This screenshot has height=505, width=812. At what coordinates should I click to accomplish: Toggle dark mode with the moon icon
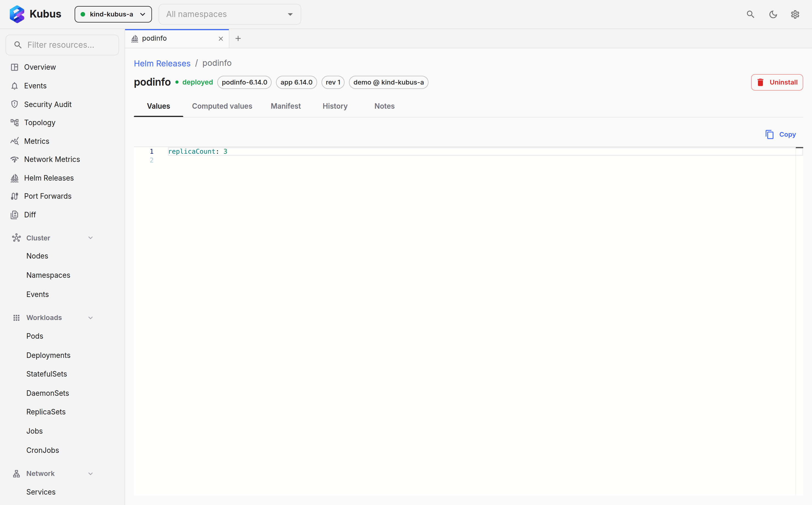773,14
